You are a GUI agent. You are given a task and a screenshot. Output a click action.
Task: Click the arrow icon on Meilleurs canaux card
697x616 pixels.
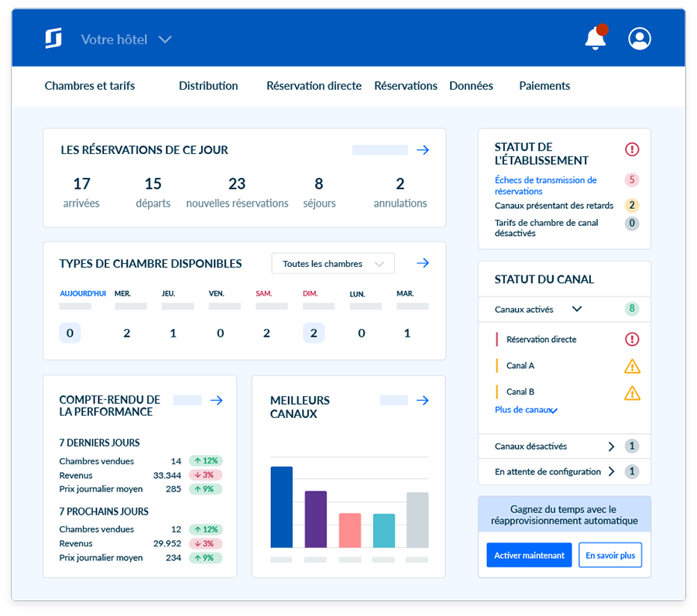[x=423, y=401]
